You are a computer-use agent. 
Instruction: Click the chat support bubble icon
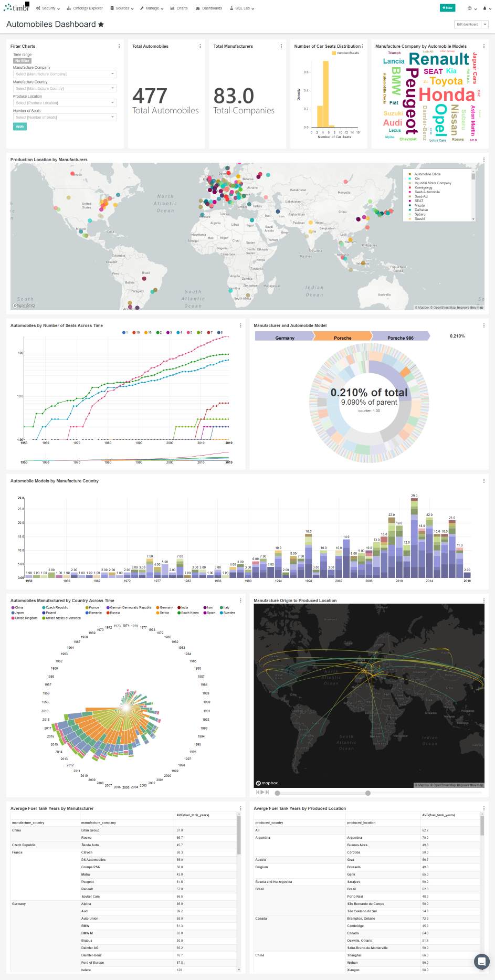[x=481, y=961]
